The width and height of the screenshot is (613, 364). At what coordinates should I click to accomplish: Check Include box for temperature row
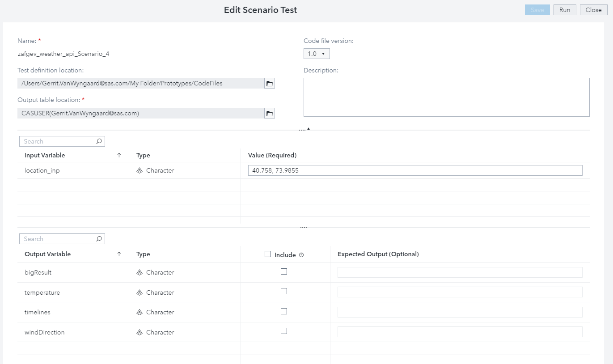283,291
